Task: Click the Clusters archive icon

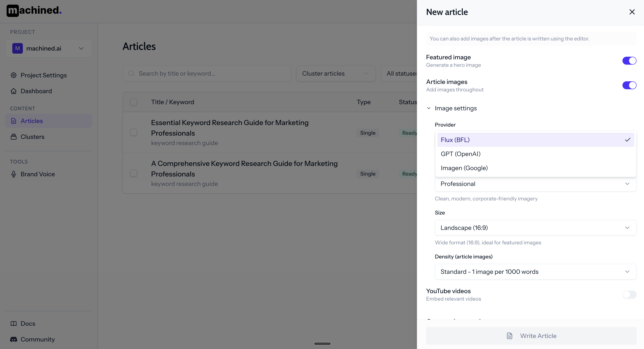Action: pos(13,137)
